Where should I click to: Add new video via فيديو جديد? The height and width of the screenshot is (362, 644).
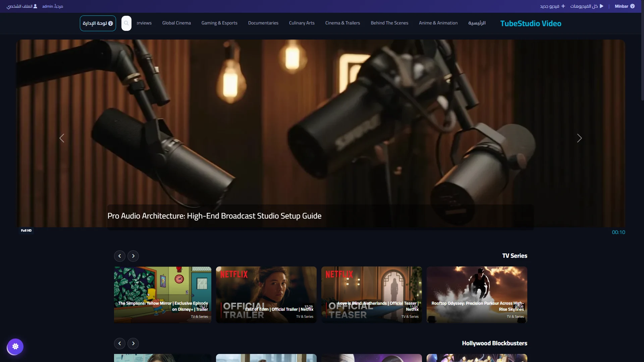552,6
